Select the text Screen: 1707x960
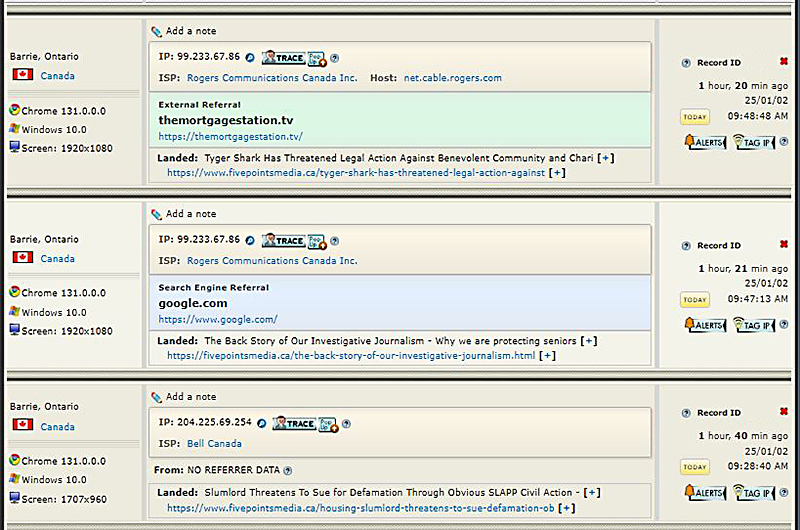Viewport: 800px width, 530px height. pos(64,499)
